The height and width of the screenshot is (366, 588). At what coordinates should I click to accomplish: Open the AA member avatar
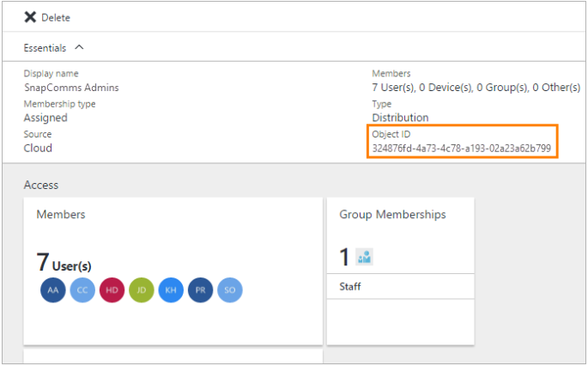pyautogui.click(x=53, y=290)
